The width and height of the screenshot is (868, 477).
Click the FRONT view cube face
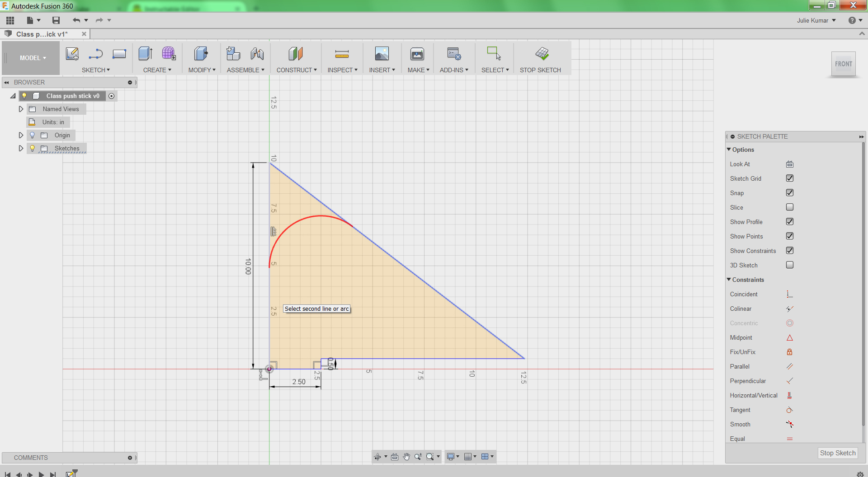(844, 64)
